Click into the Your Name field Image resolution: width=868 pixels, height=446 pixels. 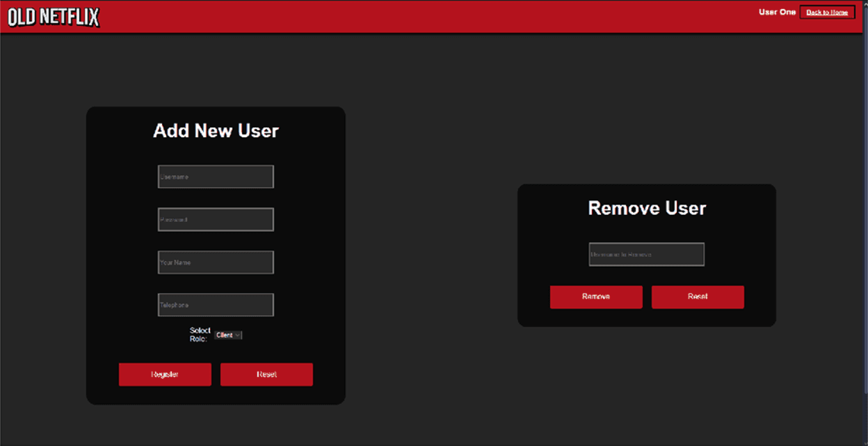(x=216, y=262)
